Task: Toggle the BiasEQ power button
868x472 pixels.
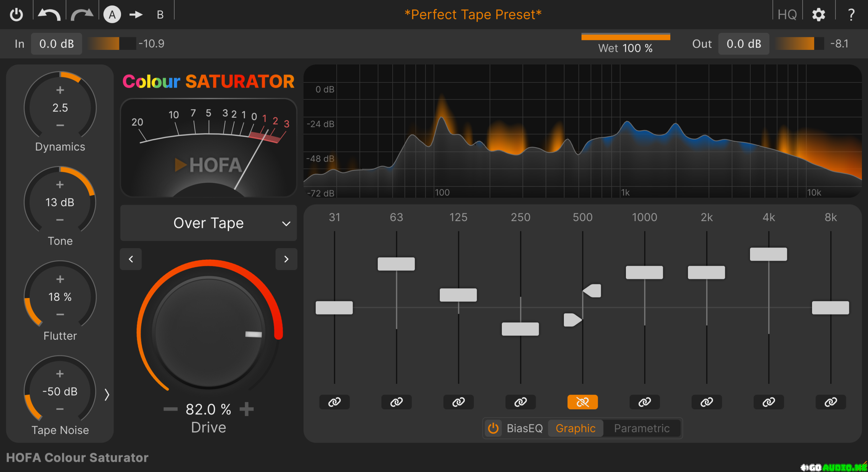Action: [x=493, y=428]
